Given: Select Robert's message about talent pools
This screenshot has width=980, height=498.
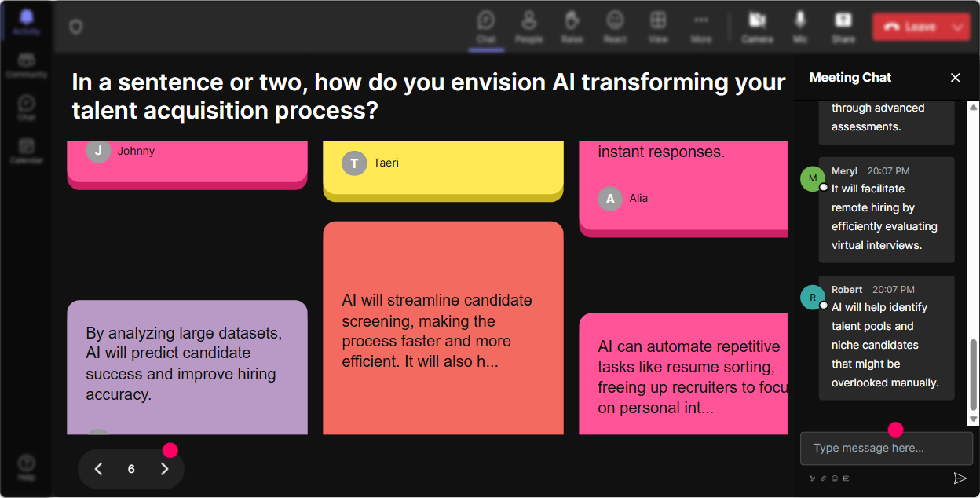Looking at the screenshot, I should (887, 338).
